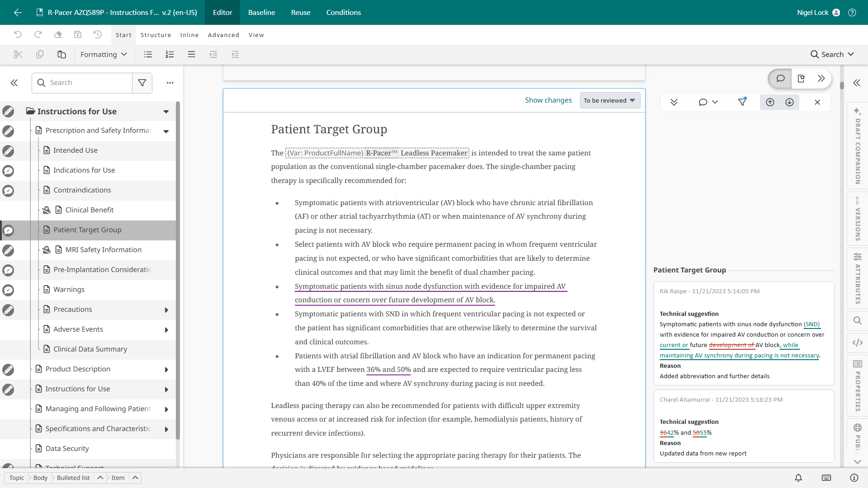Click the eraser clear formatting icon
The image size is (868, 488).
tap(58, 34)
